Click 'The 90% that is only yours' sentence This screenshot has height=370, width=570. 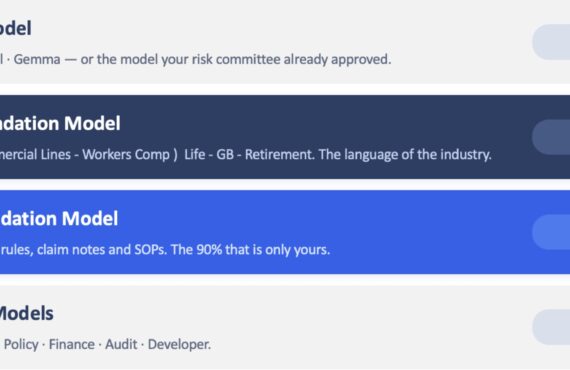[250, 250]
